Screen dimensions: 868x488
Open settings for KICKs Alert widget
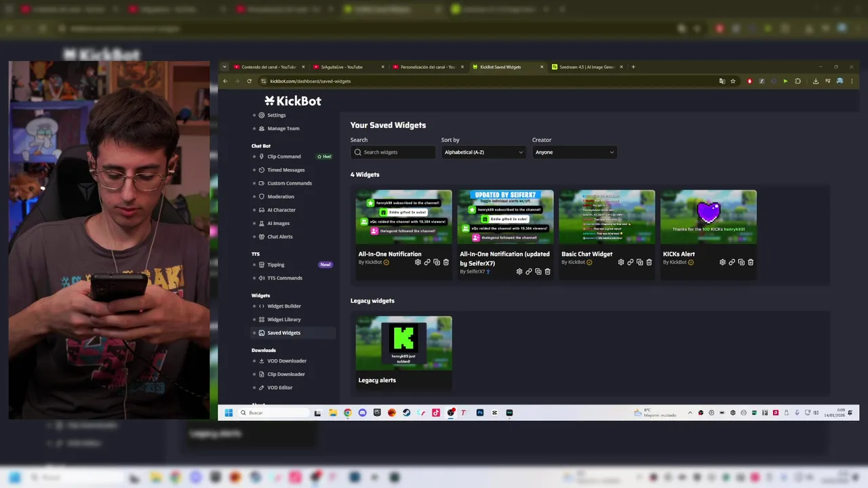[x=722, y=262]
